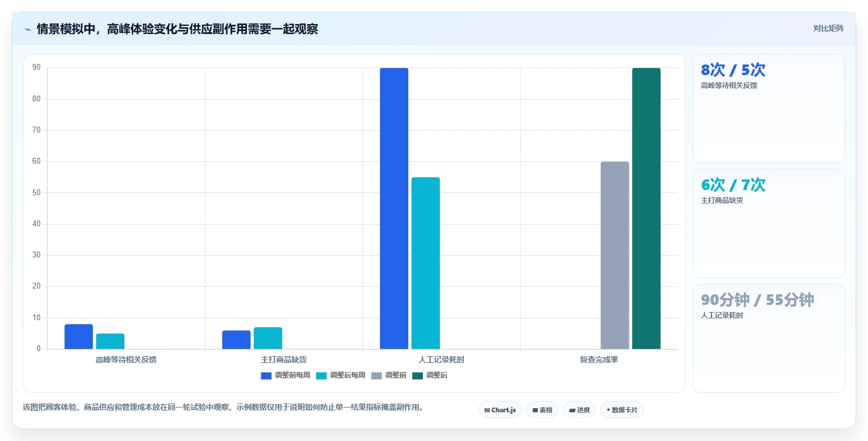Select the 进度 tag chip

(x=579, y=410)
